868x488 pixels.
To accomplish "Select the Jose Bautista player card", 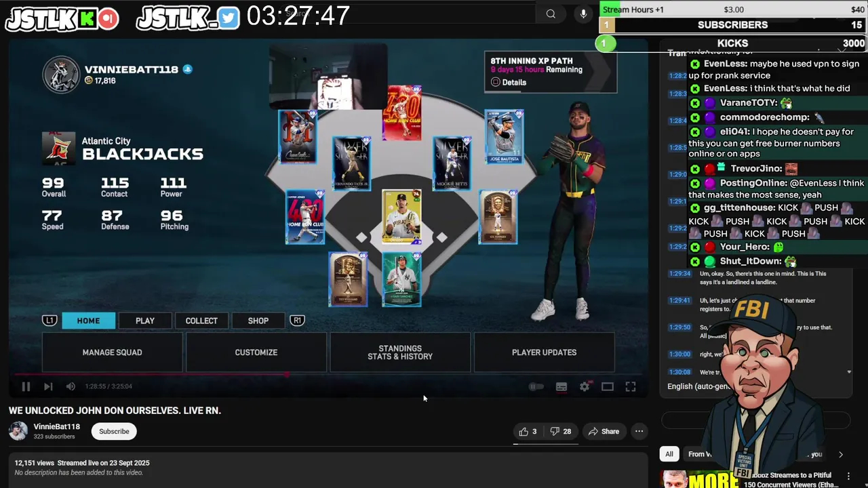I will 504,137.
